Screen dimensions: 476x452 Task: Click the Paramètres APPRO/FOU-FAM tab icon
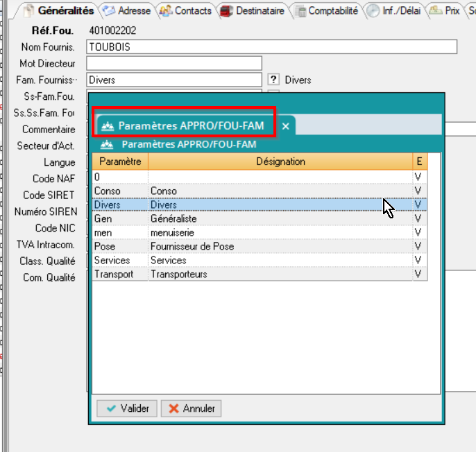[108, 126]
